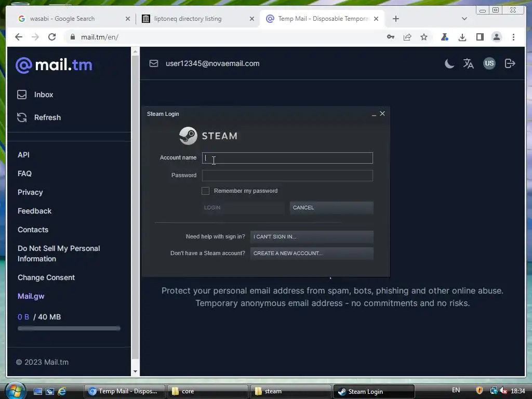The height and width of the screenshot is (399, 532).
Task: Click the Chrome back arrow
Action: click(19, 37)
